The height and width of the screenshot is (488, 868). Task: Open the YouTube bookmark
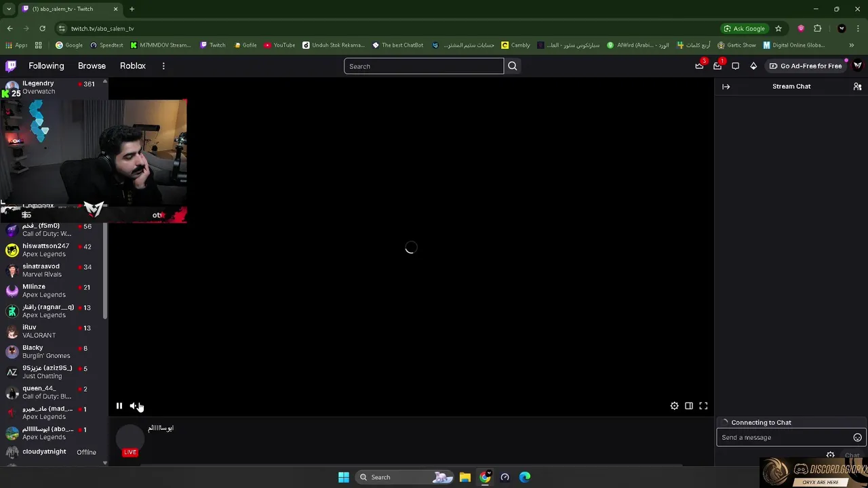point(279,45)
